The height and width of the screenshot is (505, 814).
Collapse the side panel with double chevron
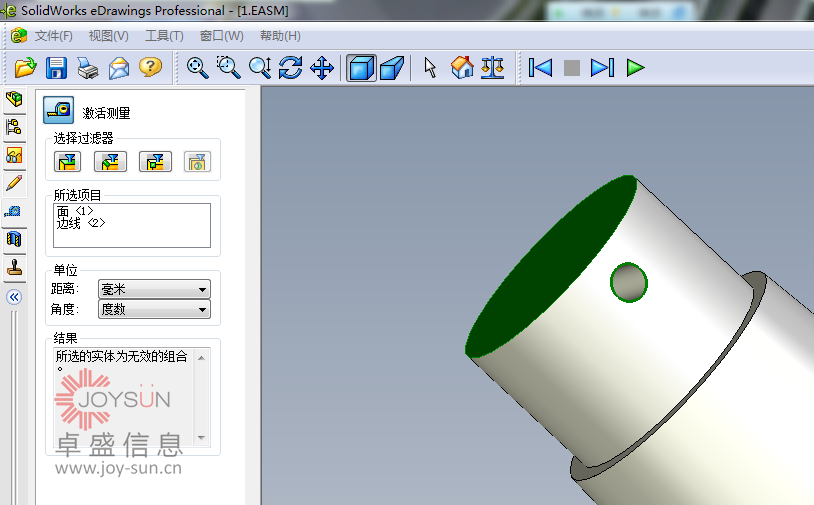point(14,297)
